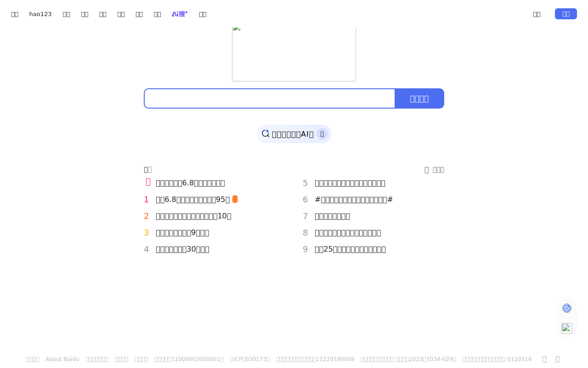Open the About Baidu footer link
Viewport: 588px width, 368px height.
(x=62, y=359)
